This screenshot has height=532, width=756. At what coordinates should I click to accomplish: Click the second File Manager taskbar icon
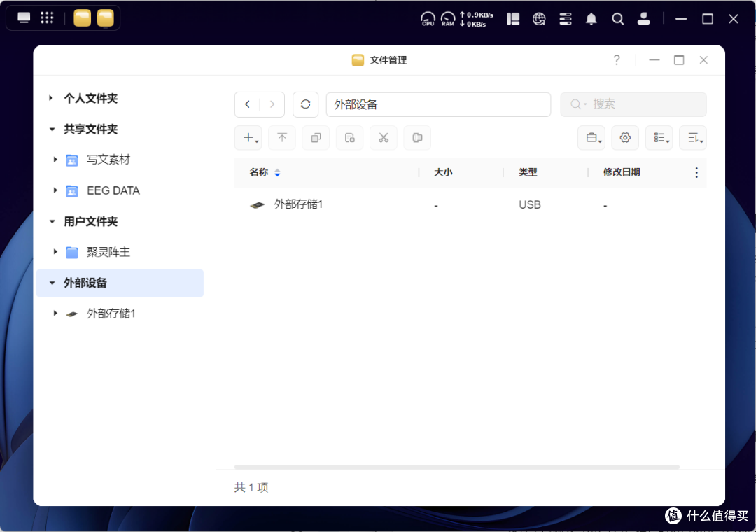point(106,18)
